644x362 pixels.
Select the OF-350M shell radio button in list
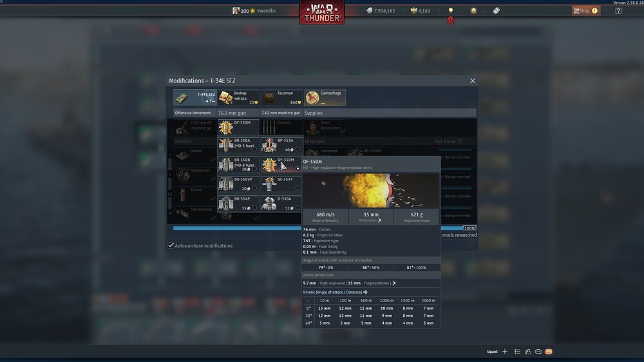coord(298,169)
